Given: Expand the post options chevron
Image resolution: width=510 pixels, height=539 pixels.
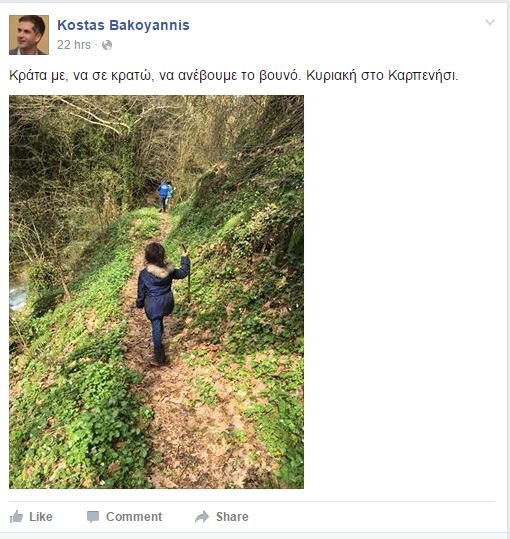Looking at the screenshot, I should click(490, 22).
